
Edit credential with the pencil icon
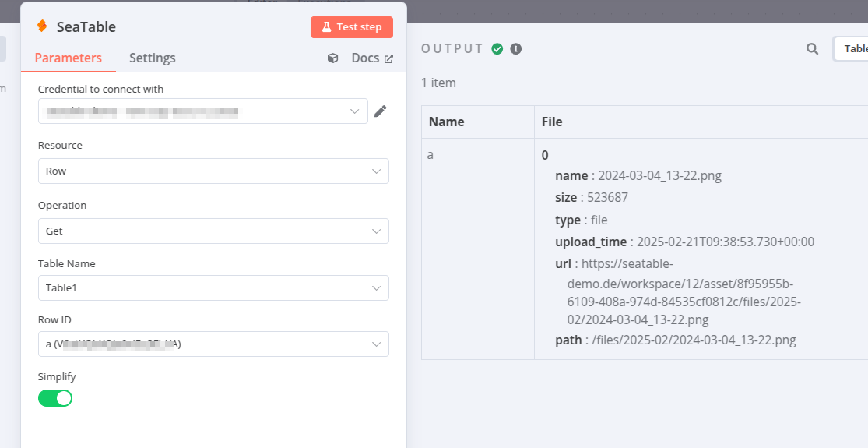[380, 111]
